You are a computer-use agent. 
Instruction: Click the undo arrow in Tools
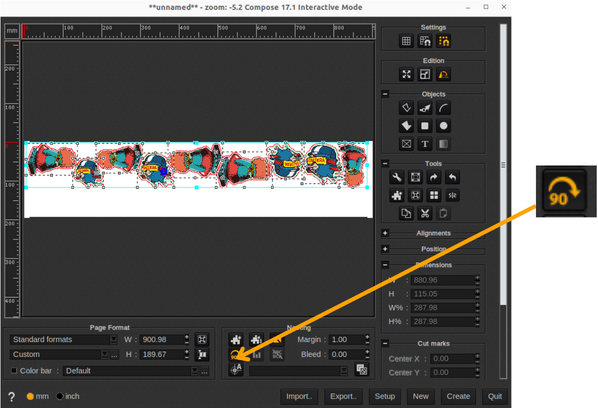(453, 177)
